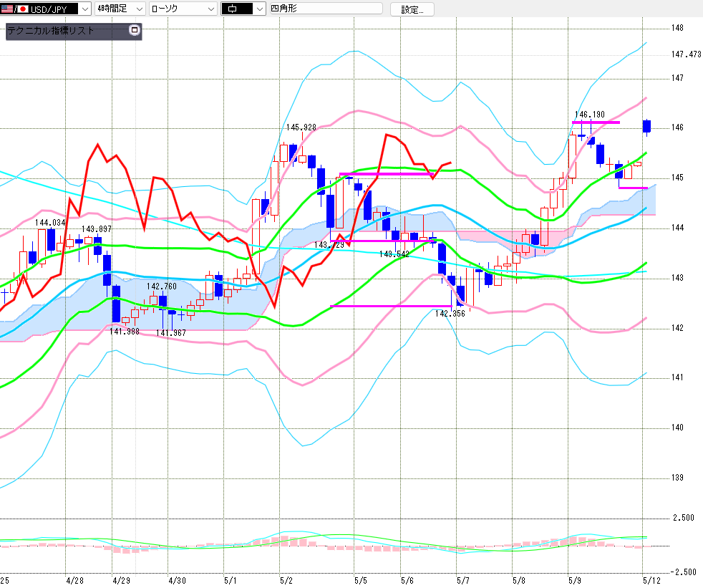
Task: Click the 142.760 price label
Action: (161, 286)
